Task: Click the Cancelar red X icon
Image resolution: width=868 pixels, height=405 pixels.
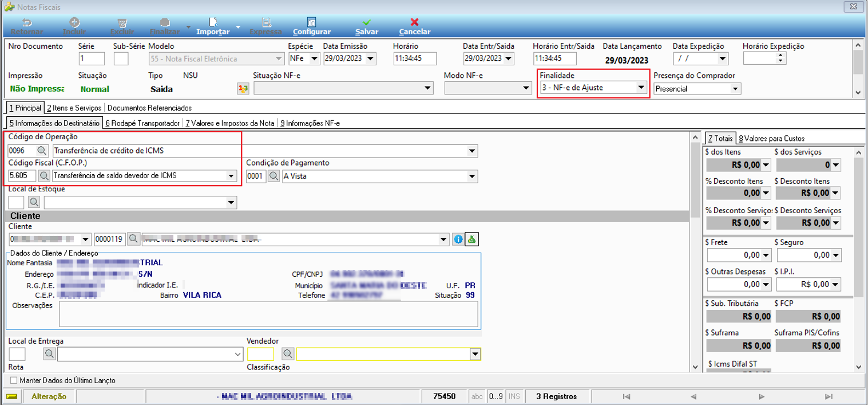Action: pos(415,22)
